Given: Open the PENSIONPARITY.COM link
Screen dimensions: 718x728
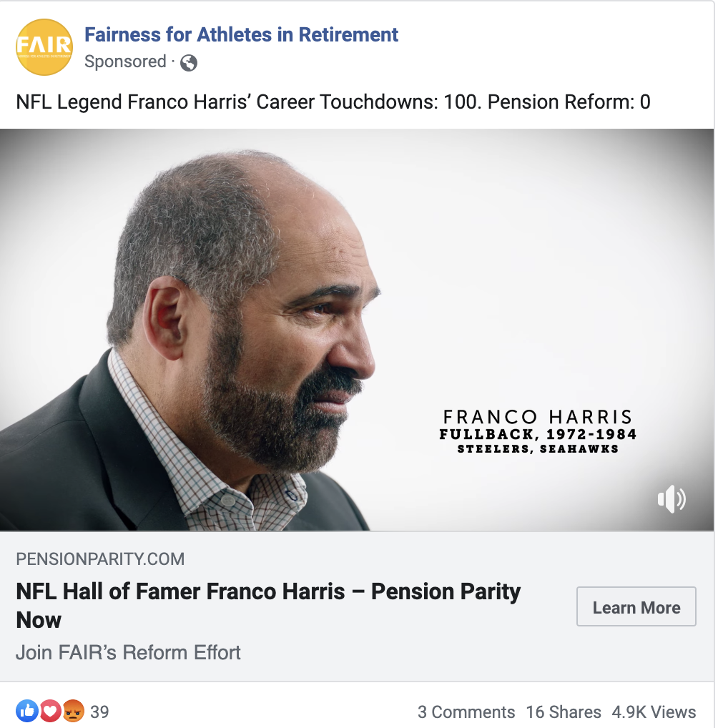Looking at the screenshot, I should (x=100, y=559).
